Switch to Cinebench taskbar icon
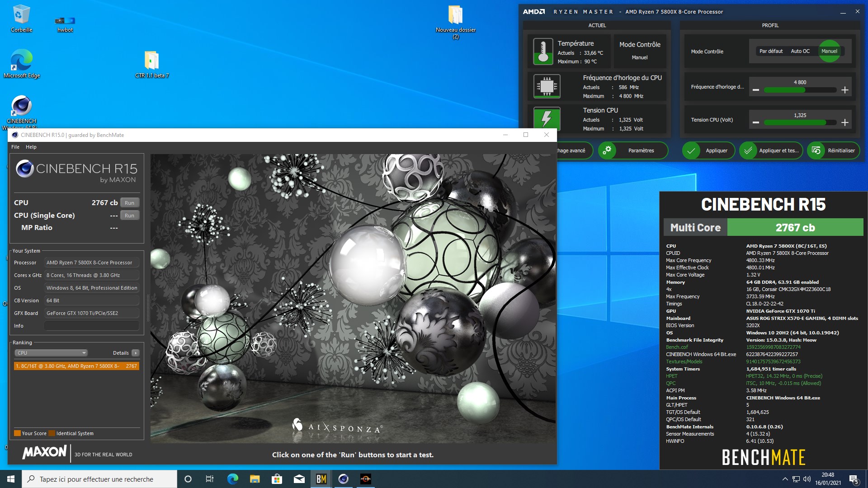 pyautogui.click(x=343, y=479)
